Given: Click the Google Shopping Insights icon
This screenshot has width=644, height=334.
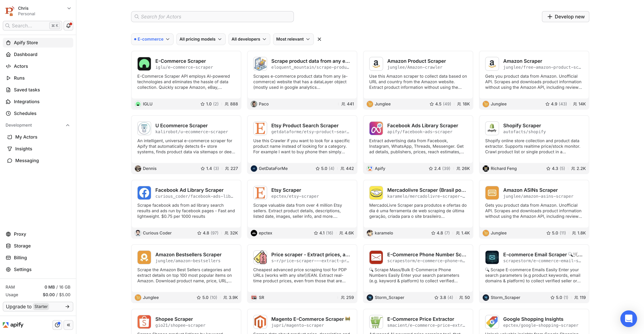Looking at the screenshot, I should (x=492, y=322).
